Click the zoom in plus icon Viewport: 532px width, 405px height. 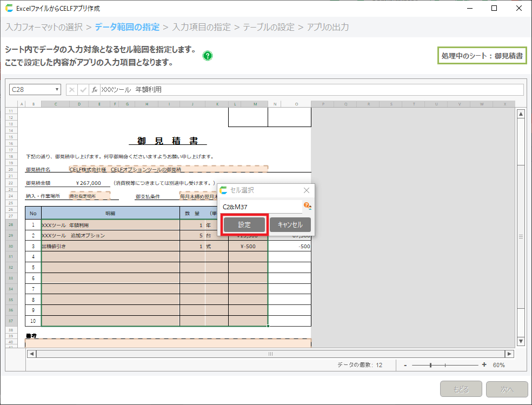(484, 365)
